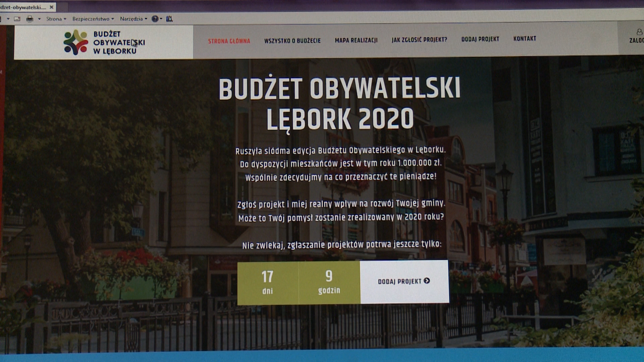
Task: Expand the print options dropdown arrow
Action: (39, 19)
